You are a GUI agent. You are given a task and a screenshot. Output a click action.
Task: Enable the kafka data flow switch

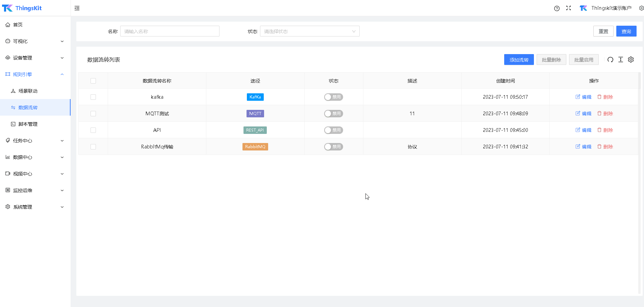333,97
